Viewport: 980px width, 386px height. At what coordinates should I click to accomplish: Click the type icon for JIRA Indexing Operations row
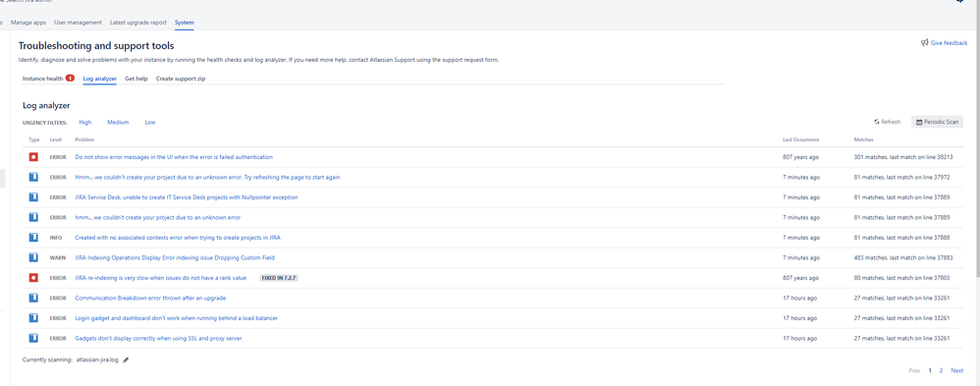click(x=33, y=257)
